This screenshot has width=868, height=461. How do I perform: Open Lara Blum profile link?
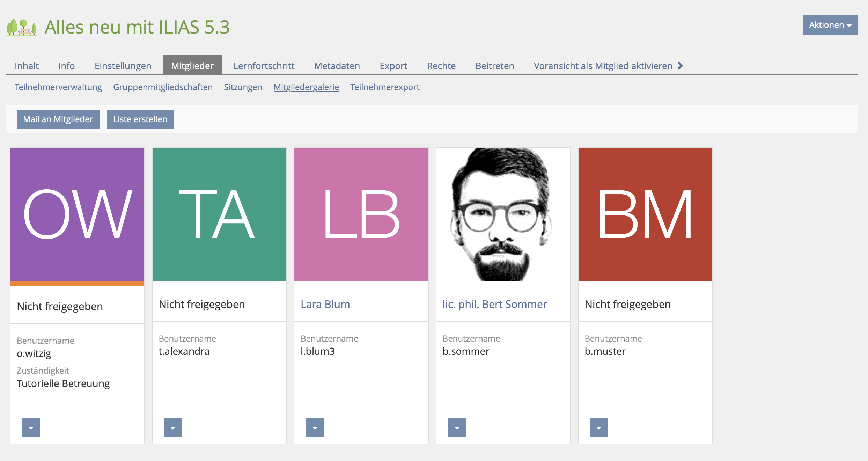pos(325,304)
